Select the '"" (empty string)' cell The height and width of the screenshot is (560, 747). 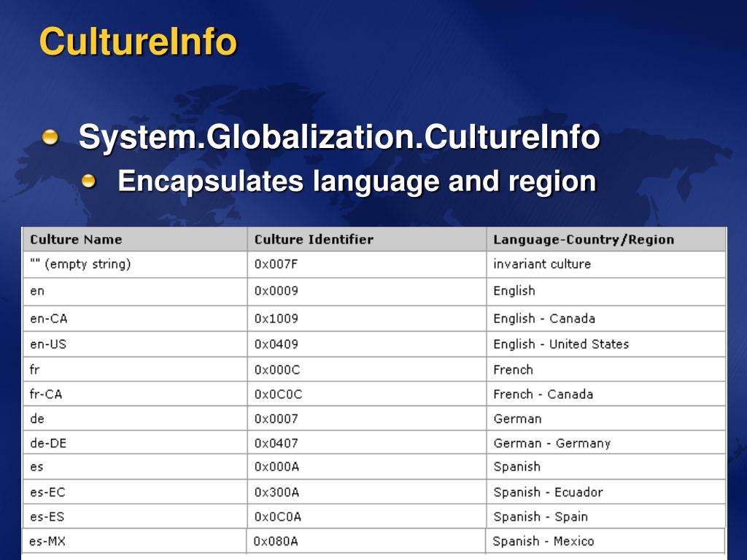point(135,265)
